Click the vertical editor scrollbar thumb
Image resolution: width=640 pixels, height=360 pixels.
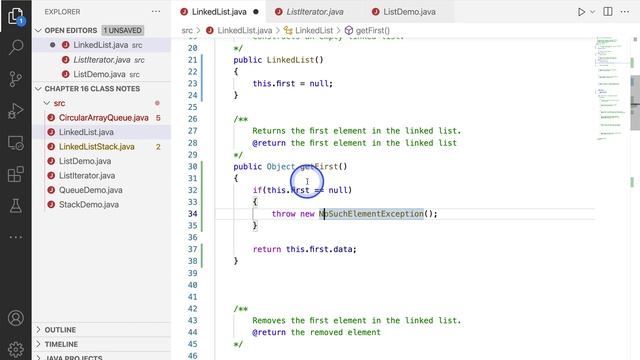(x=635, y=103)
